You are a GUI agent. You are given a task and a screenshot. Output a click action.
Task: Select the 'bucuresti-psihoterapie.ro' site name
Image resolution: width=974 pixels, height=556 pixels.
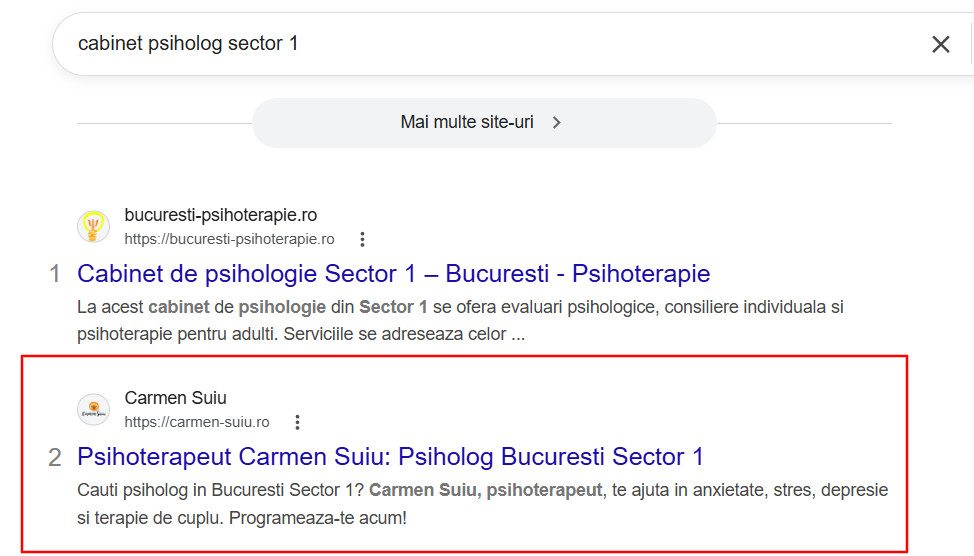coord(221,215)
